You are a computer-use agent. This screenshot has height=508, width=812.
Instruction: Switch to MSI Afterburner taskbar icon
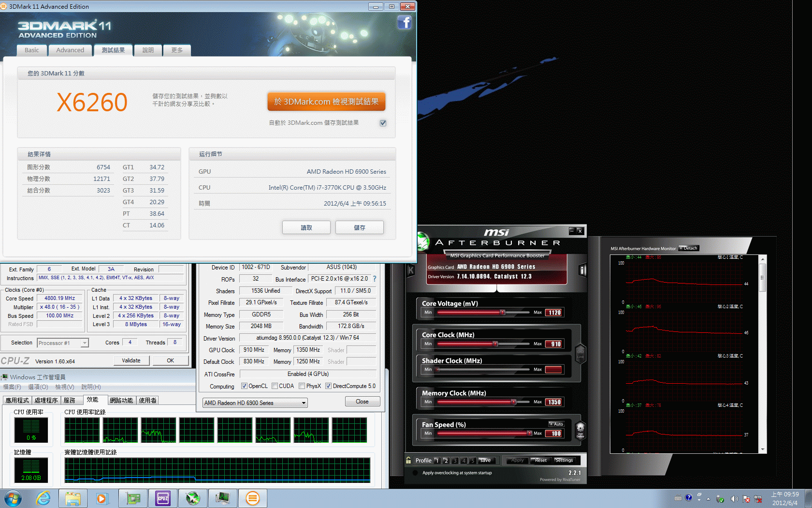pyautogui.click(x=193, y=498)
